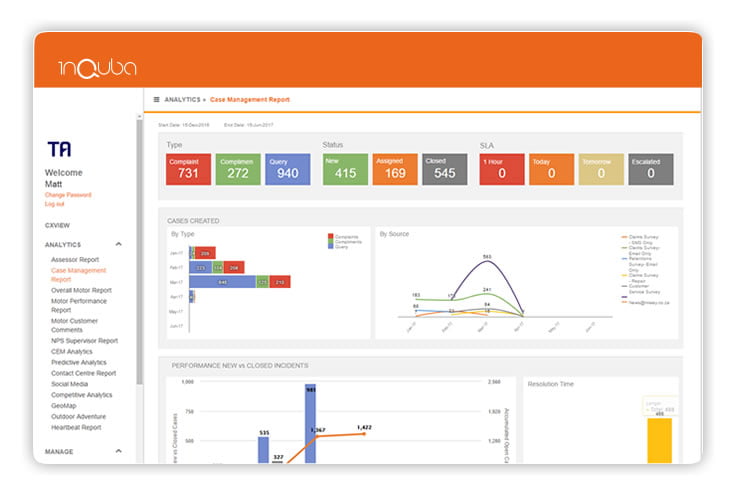The image size is (741, 496).
Task: Click the Log out link
Action: [x=54, y=203]
